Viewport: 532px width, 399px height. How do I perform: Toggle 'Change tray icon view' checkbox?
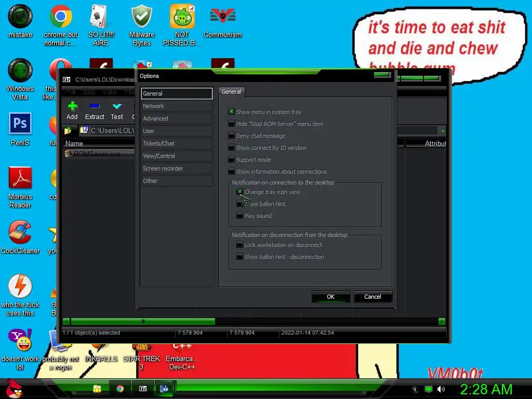pyautogui.click(x=240, y=192)
